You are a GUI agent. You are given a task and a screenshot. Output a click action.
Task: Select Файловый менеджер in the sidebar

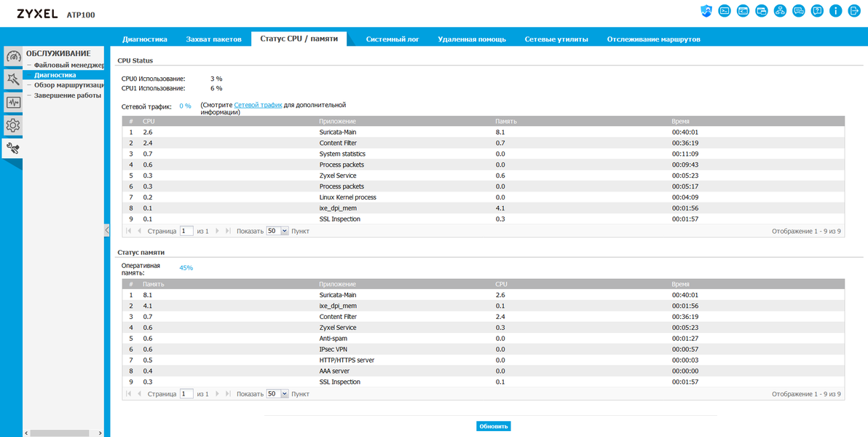69,66
